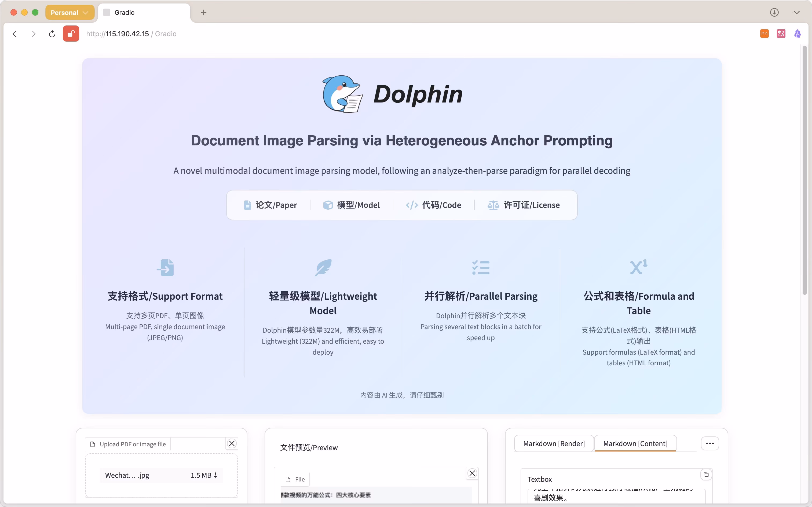
Task: Close the file preview with X
Action: [472, 473]
